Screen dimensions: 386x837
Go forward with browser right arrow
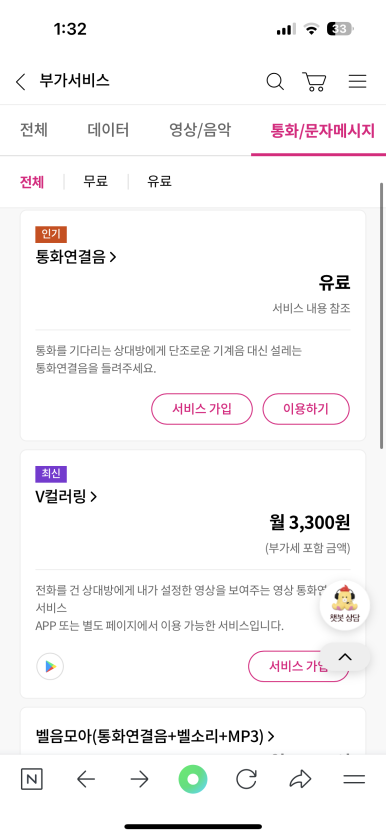pyautogui.click(x=139, y=780)
